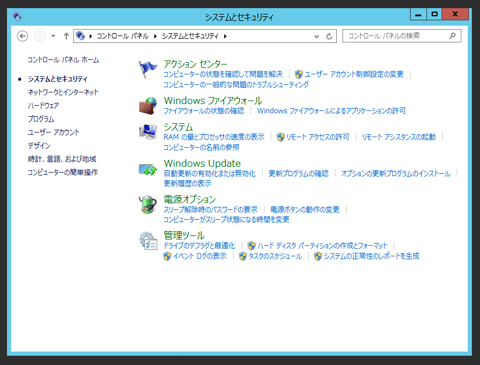Image resolution: width=480 pixels, height=365 pixels.
Task: Click shield icon beside リモート アクセスの許可
Action: (x=281, y=137)
